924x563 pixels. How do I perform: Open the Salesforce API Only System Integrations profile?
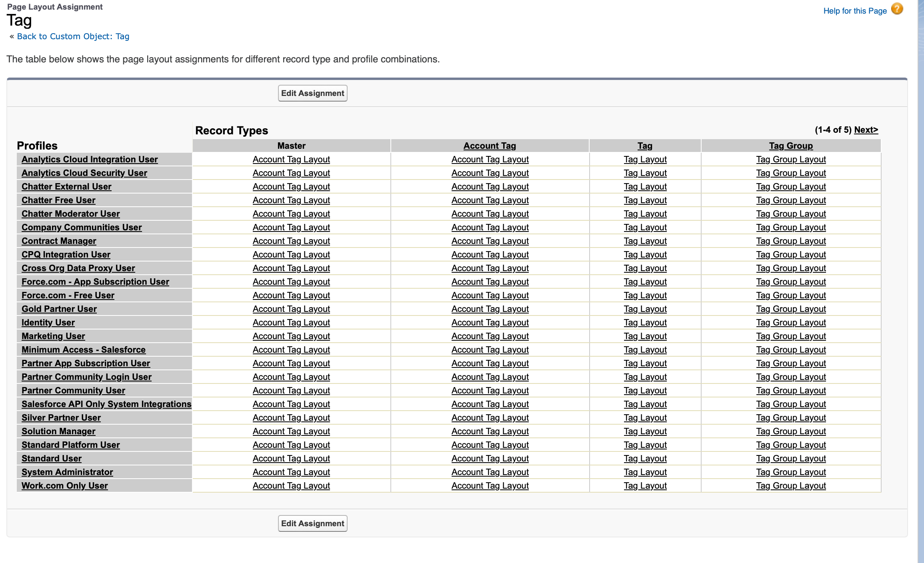106,404
